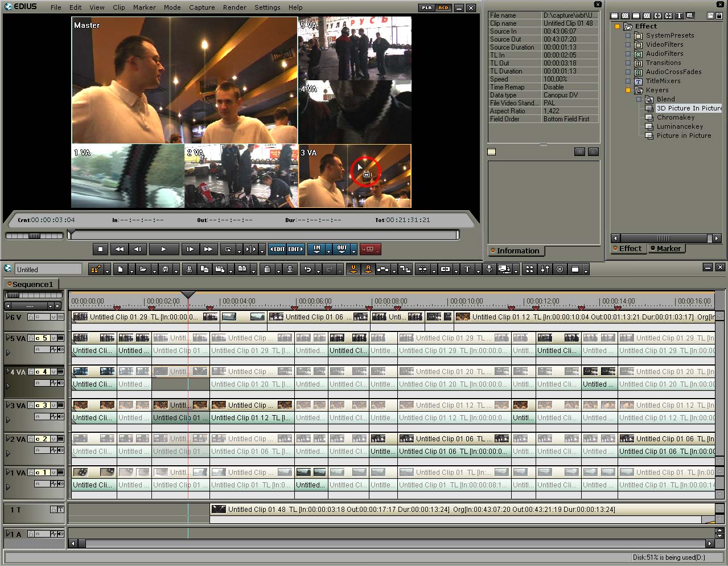This screenshot has height=566, width=728.
Task: Select the Title tool T icon
Action: pos(467,269)
